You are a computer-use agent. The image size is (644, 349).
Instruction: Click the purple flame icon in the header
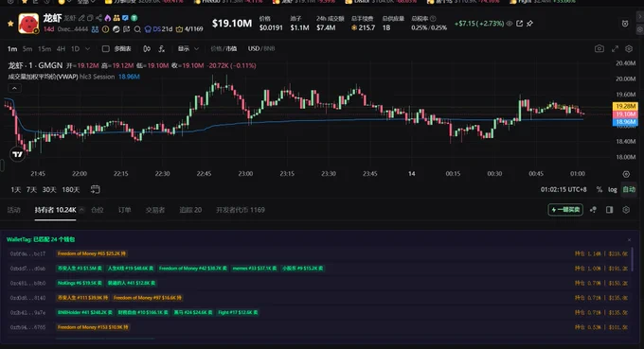tap(108, 18)
